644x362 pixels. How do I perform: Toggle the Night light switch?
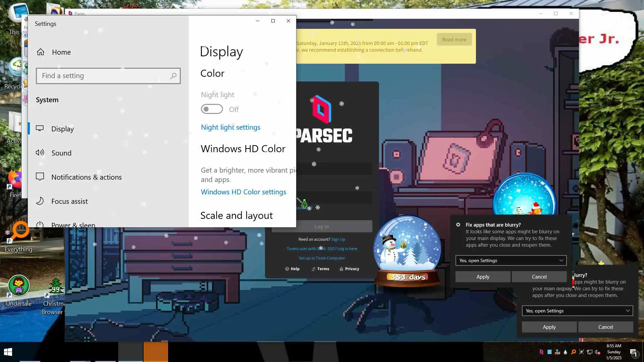pos(212,109)
